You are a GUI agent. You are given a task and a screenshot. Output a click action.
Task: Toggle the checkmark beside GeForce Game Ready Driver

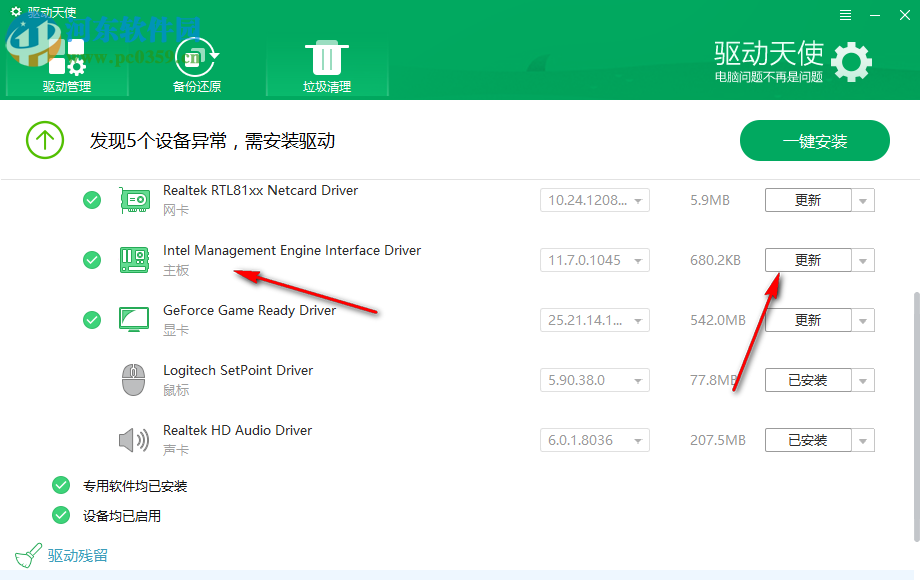pos(92,319)
